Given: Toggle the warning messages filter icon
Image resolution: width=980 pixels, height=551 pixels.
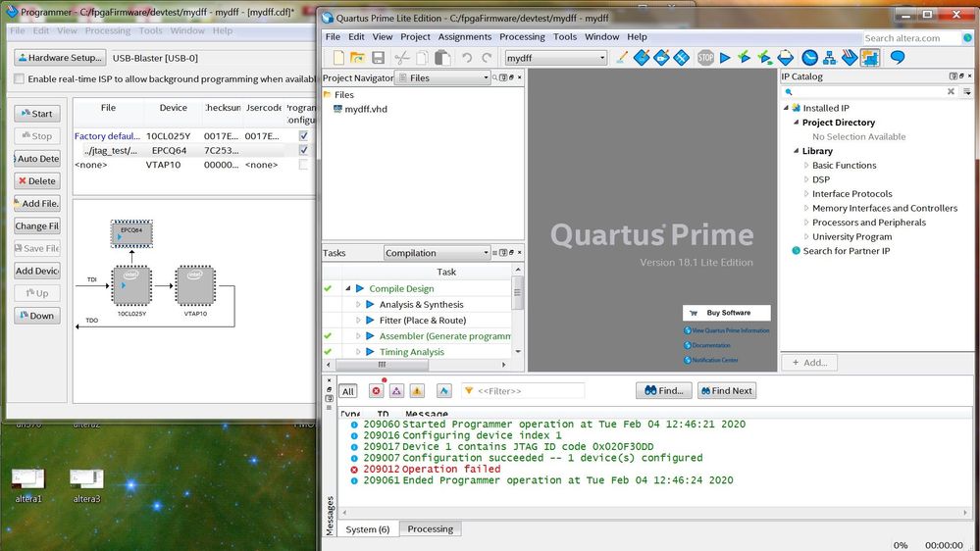Looking at the screenshot, I should (417, 391).
